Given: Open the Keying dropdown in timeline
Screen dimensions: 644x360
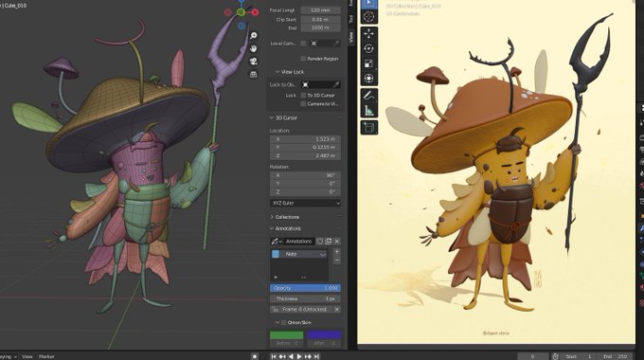Looking at the screenshot, I should [x=9, y=356].
